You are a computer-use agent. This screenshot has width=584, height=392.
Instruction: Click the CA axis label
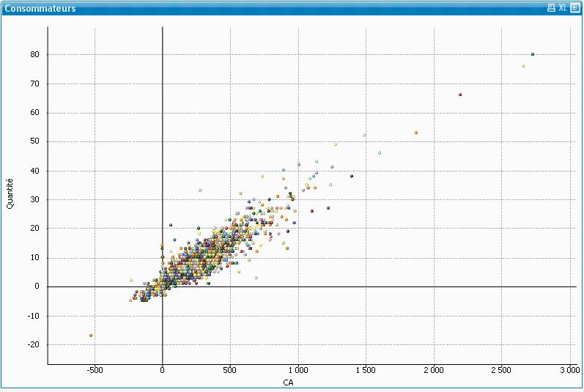[x=288, y=382]
